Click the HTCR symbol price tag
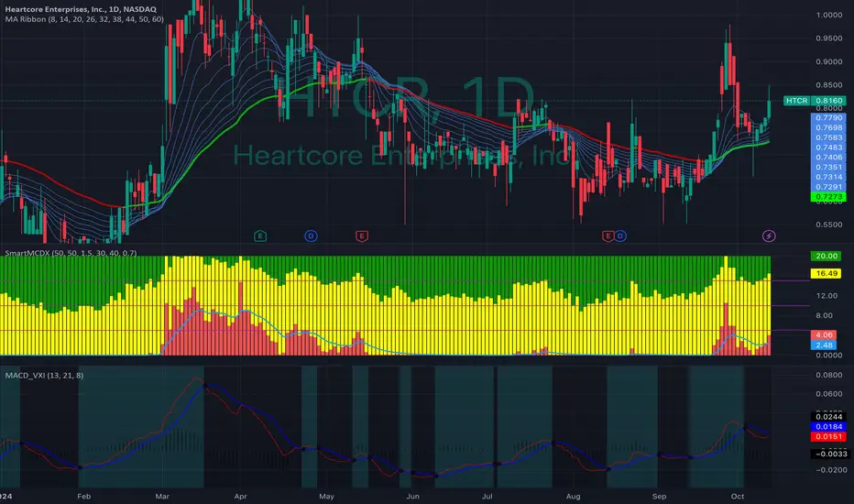The image size is (854, 504). tap(796, 101)
